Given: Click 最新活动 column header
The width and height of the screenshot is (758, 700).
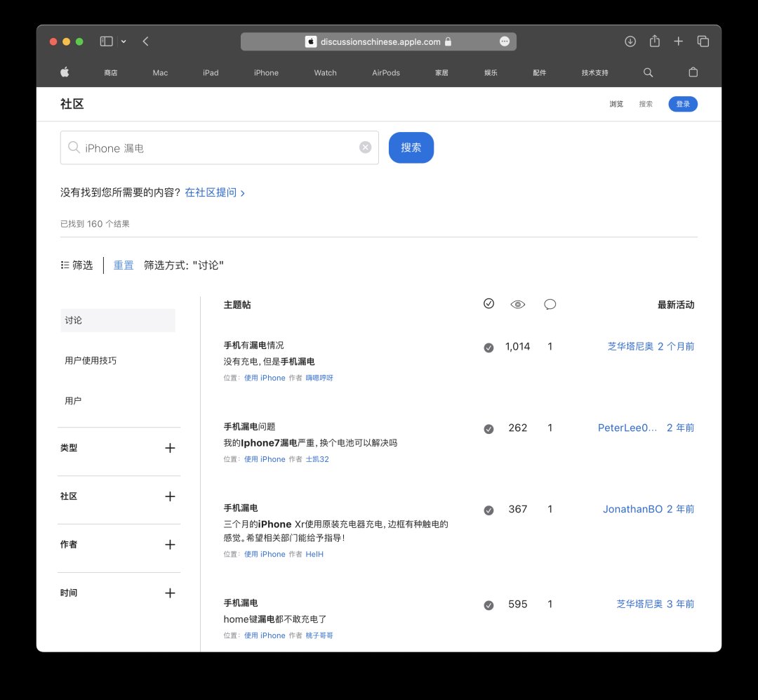Looking at the screenshot, I should tap(676, 305).
